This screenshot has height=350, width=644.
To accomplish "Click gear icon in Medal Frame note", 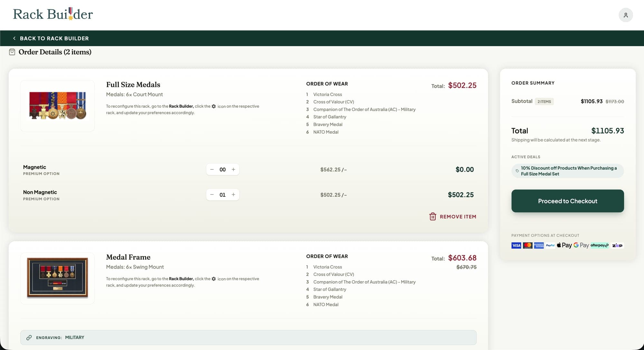I will (x=214, y=279).
